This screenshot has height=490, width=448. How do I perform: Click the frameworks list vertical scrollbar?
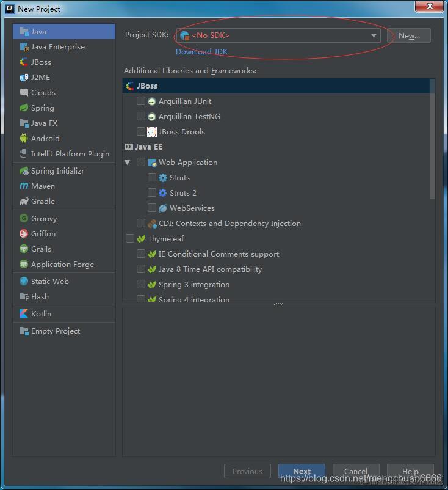point(432,139)
